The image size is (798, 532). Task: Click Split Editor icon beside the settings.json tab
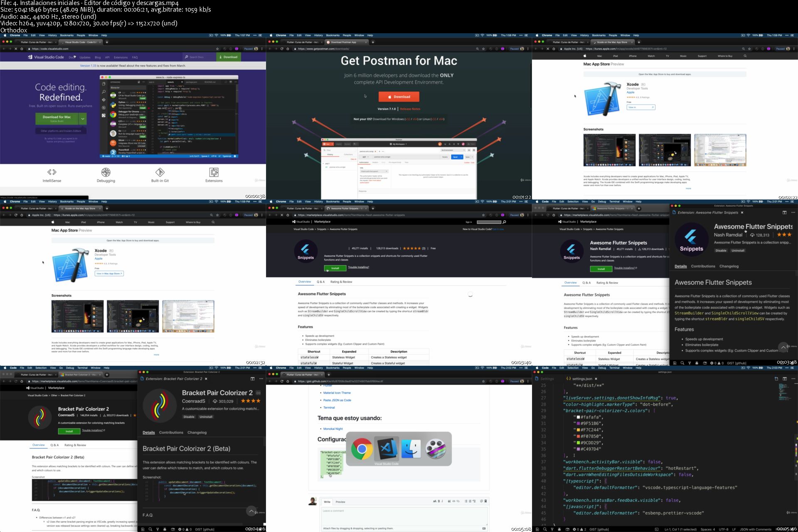point(785,379)
